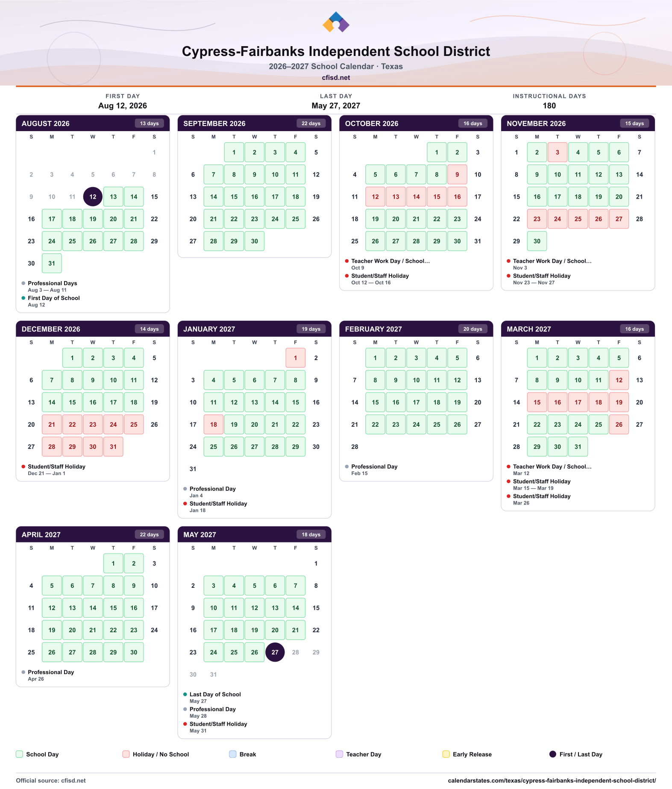Click the October 2026 month header
The height and width of the screenshot is (789, 672).
click(416, 123)
